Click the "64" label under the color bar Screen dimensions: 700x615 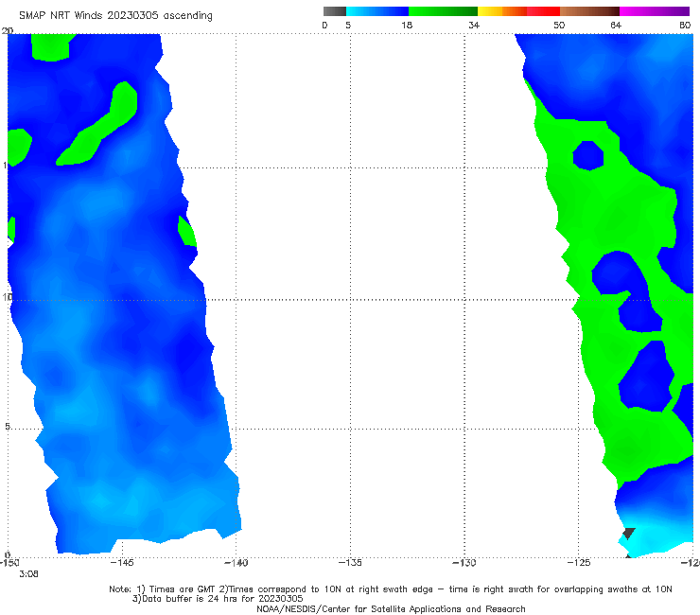click(616, 26)
